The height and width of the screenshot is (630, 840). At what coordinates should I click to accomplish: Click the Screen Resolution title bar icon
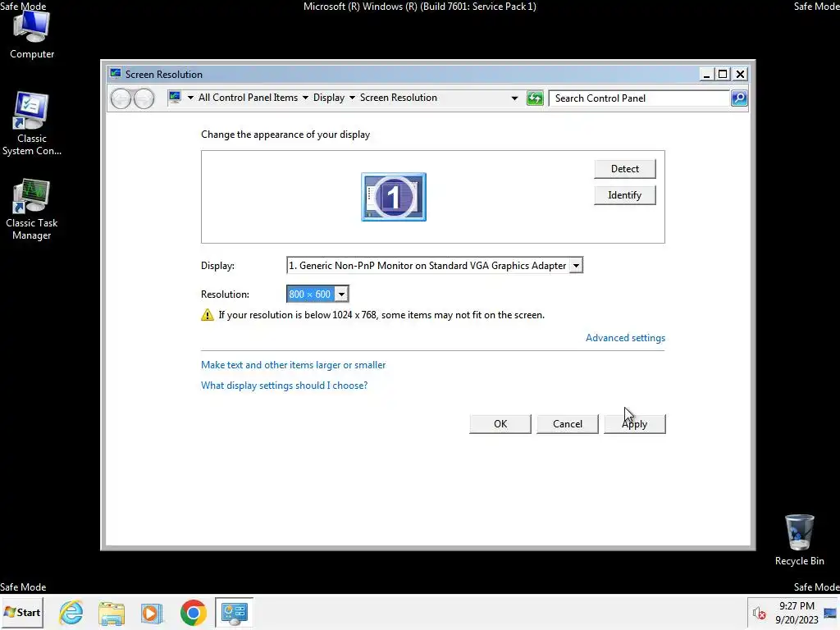tap(115, 73)
